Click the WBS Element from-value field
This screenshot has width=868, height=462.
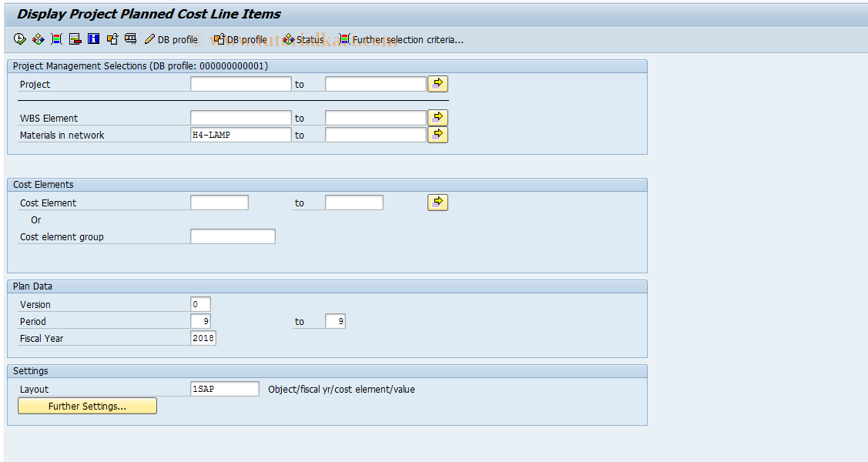(241, 118)
